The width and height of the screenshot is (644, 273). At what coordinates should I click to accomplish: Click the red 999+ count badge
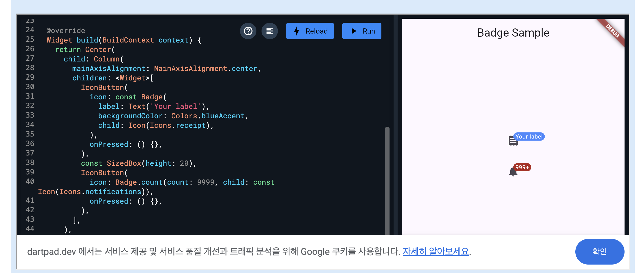pyautogui.click(x=522, y=167)
